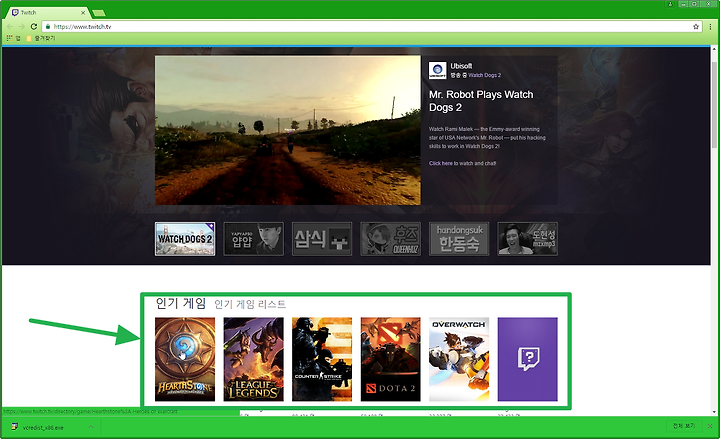
Task: Open a new browser tab
Action: [x=99, y=13]
